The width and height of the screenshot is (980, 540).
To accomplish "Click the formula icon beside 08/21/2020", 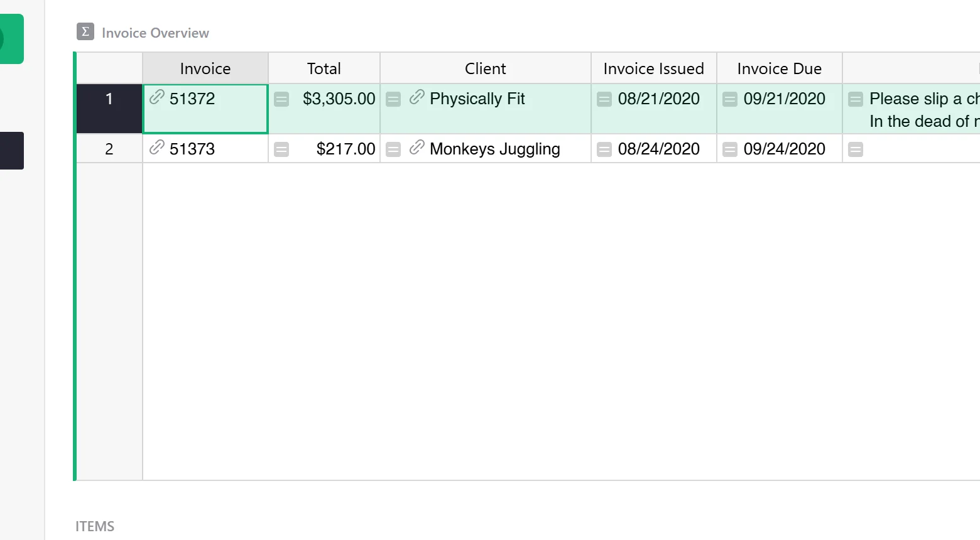I will point(604,99).
